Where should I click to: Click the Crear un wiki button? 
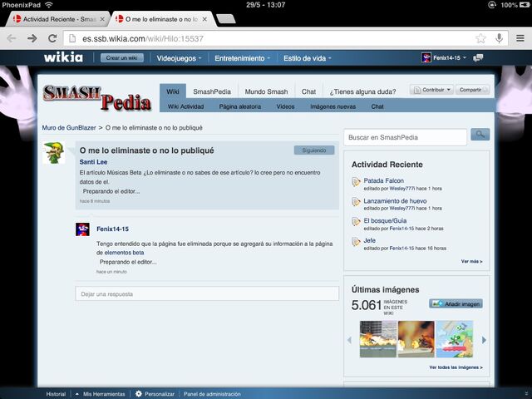122,58
